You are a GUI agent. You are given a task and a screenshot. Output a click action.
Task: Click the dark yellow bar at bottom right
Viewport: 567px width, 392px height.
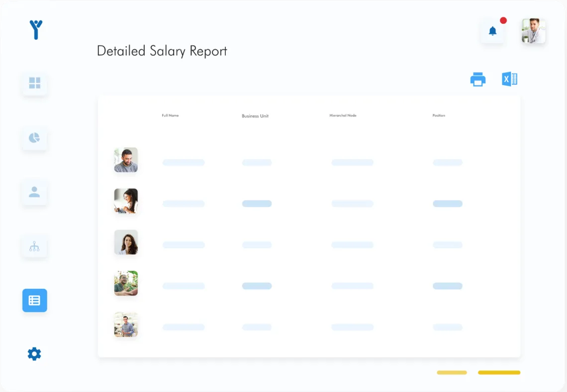click(499, 372)
